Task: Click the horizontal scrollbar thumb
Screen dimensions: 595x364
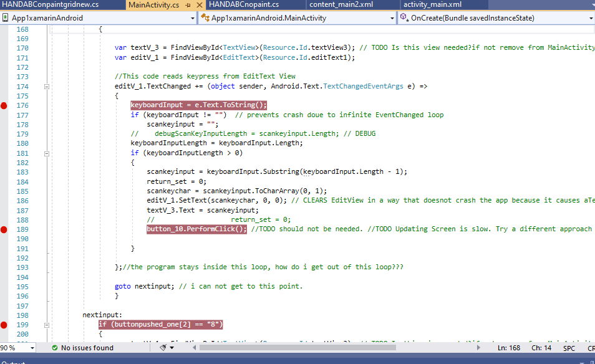Action: [299, 348]
